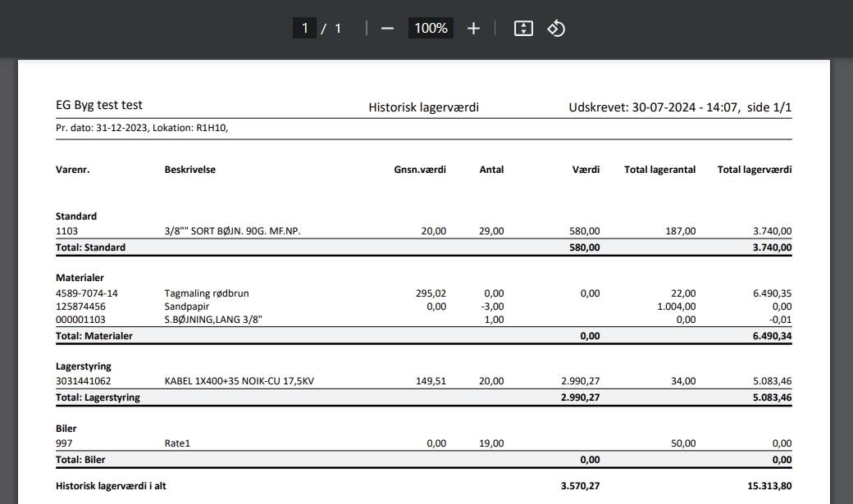Click the 'Rate1' description under Biler

tap(177, 443)
